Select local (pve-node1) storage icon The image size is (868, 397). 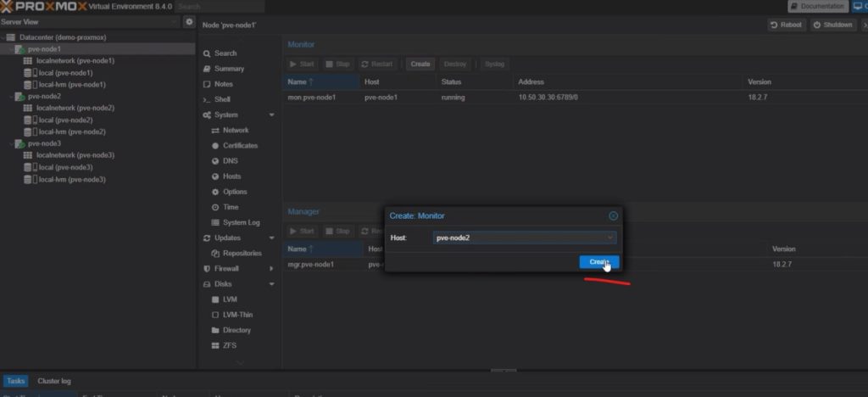(x=30, y=73)
